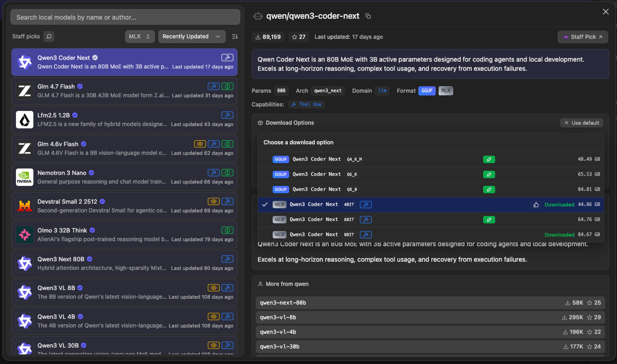Click the refresh icon beside Staff picks
This screenshot has height=364, width=617.
pos(49,37)
